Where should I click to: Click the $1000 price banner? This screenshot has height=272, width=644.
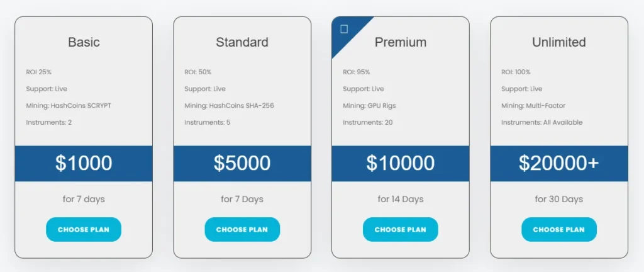pos(84,163)
